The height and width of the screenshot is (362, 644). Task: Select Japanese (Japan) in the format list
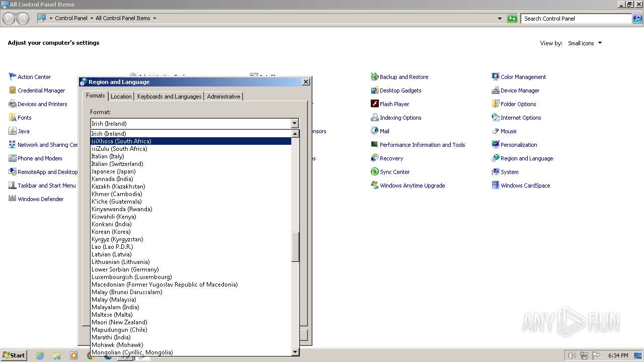point(191,171)
